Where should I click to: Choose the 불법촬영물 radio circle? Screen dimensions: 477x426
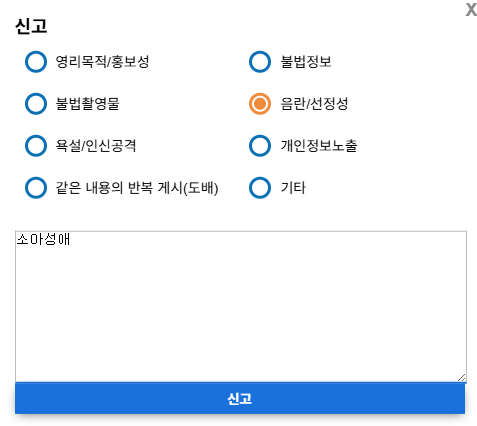(36, 104)
